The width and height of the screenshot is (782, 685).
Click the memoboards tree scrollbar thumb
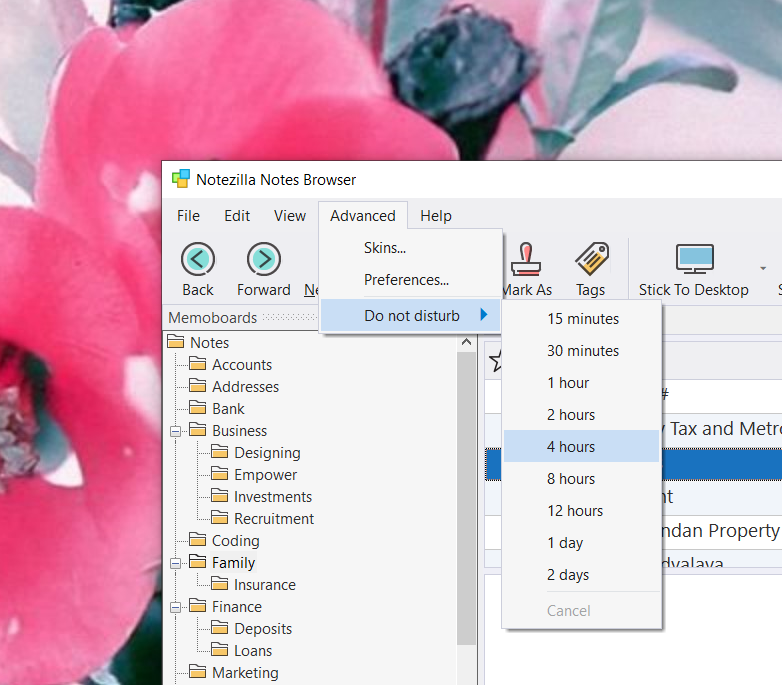466,498
